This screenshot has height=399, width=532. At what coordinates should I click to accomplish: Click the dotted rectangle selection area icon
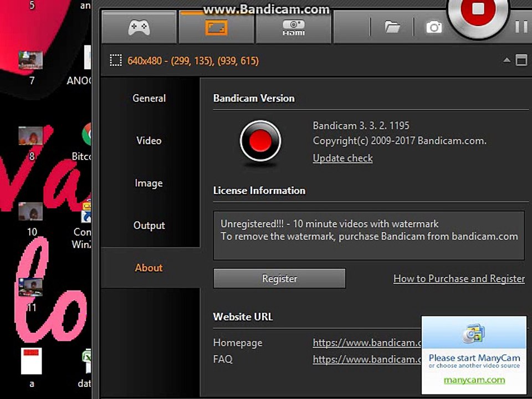(116, 61)
